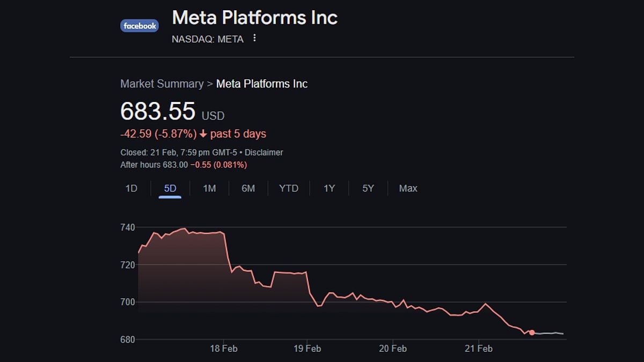Click the 20 Feb date label on chart
The image size is (644, 362).
(392, 349)
